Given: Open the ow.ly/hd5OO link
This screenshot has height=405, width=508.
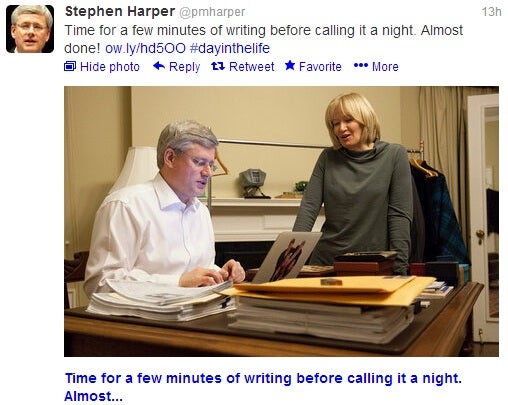Looking at the screenshot, I should point(145,48).
